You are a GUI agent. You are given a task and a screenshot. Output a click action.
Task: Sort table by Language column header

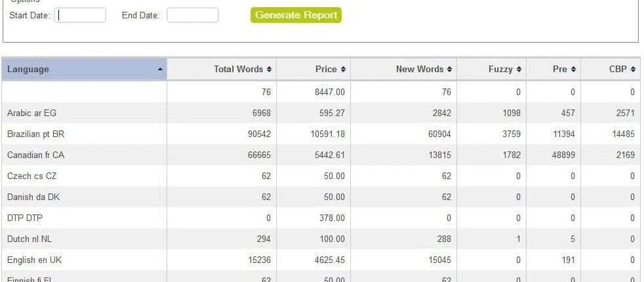84,69
